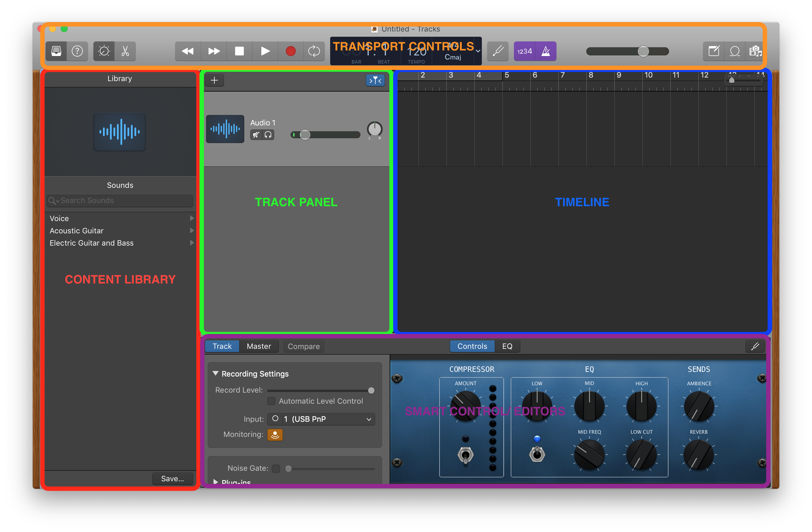Switch to the Master tab
This screenshot has height=532, width=812.
point(259,346)
